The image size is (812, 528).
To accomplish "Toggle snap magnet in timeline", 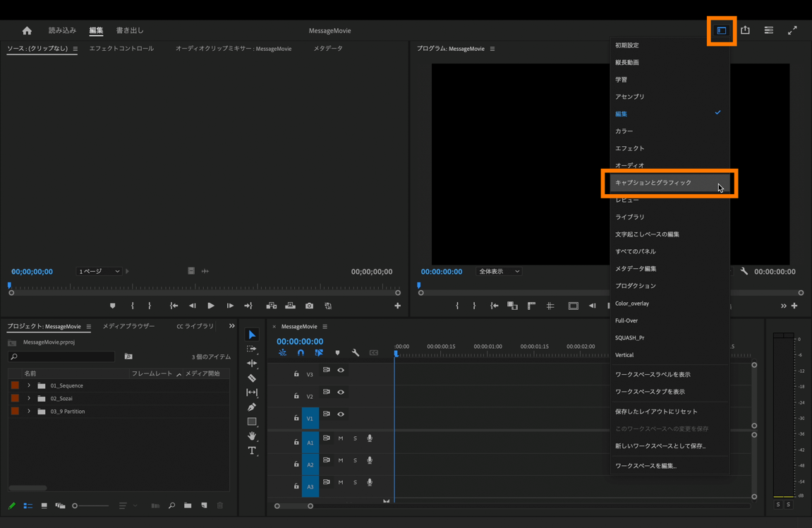I will point(301,352).
